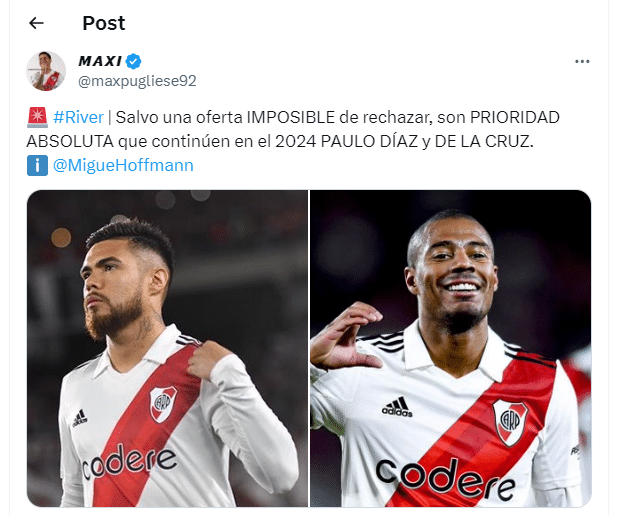Screen dimensions: 617x515
Task: Open the @MigueHoffmann mention
Action: 123,165
